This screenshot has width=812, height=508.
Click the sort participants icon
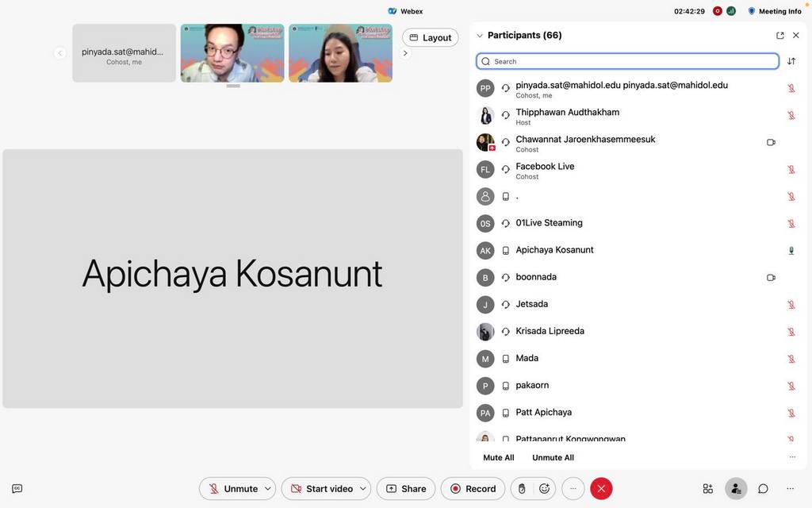point(791,61)
